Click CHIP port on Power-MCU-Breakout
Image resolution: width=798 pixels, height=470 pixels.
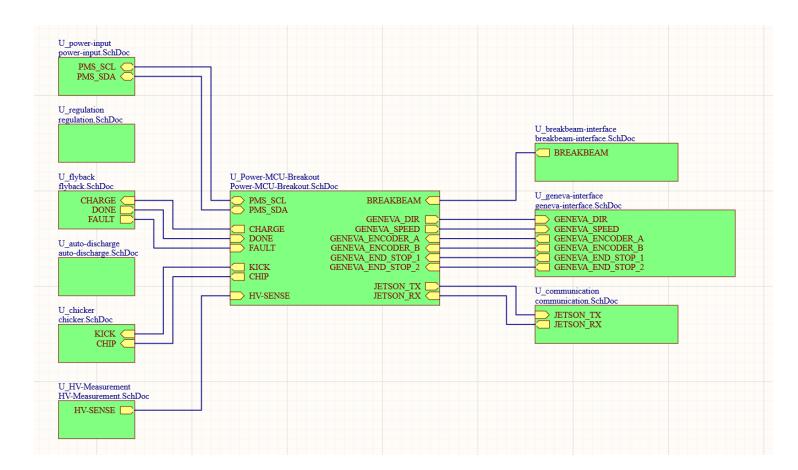point(238,277)
